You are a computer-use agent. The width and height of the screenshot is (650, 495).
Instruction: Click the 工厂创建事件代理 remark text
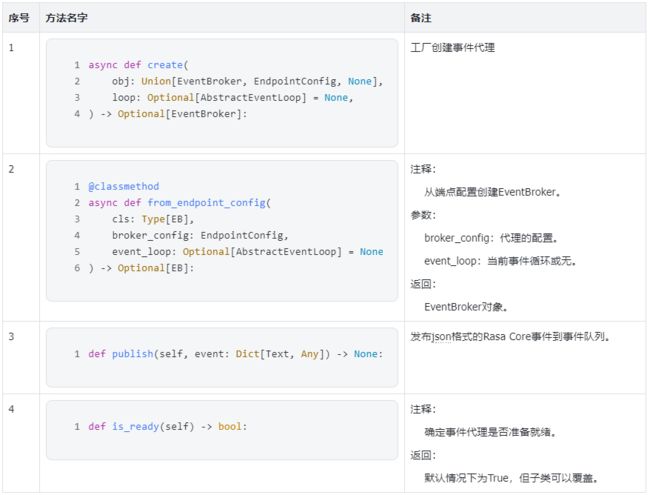click(452, 48)
